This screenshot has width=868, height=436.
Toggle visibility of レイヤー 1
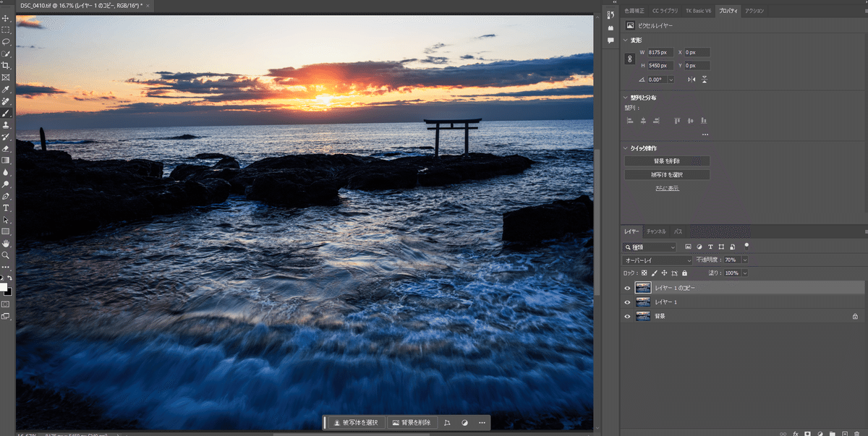pyautogui.click(x=627, y=302)
